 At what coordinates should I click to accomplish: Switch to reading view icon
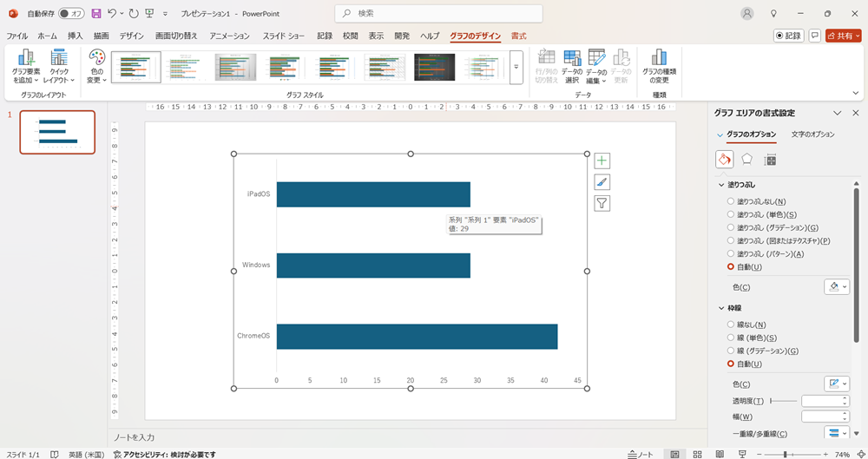click(x=720, y=454)
